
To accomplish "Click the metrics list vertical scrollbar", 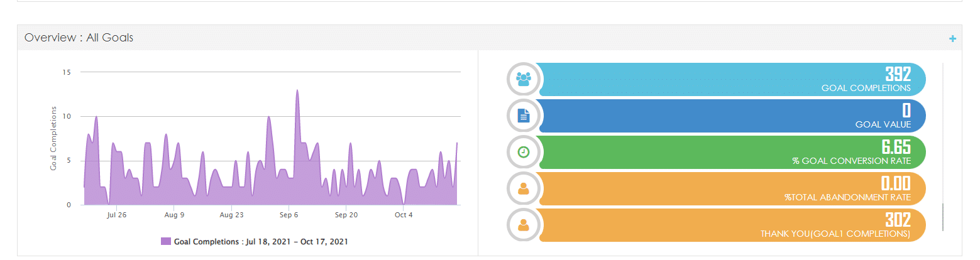I will click(x=942, y=217).
